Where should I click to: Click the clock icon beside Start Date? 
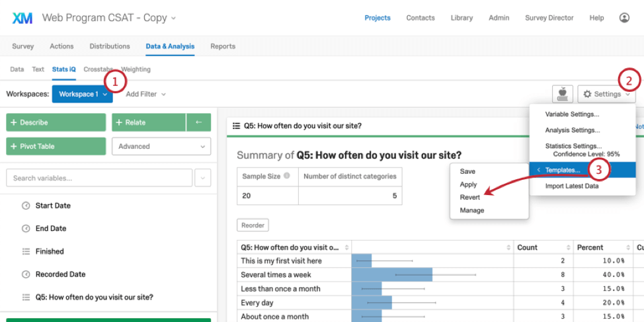click(x=26, y=206)
